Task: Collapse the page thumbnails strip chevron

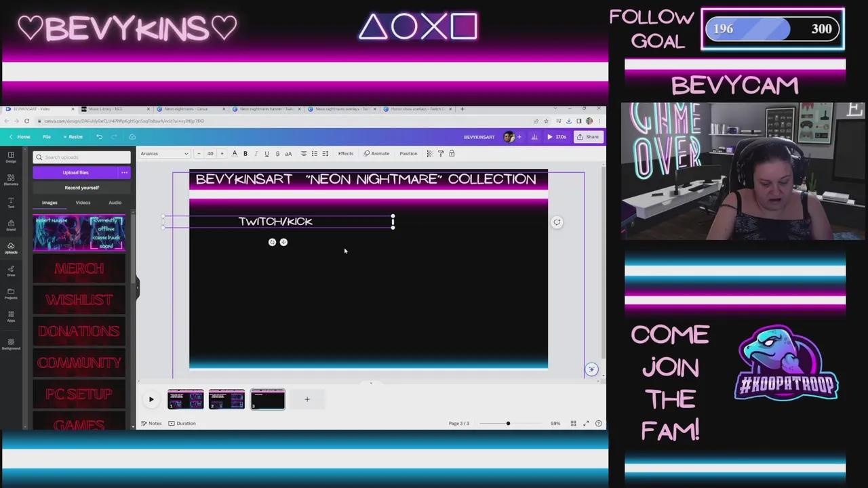Action: click(370, 383)
